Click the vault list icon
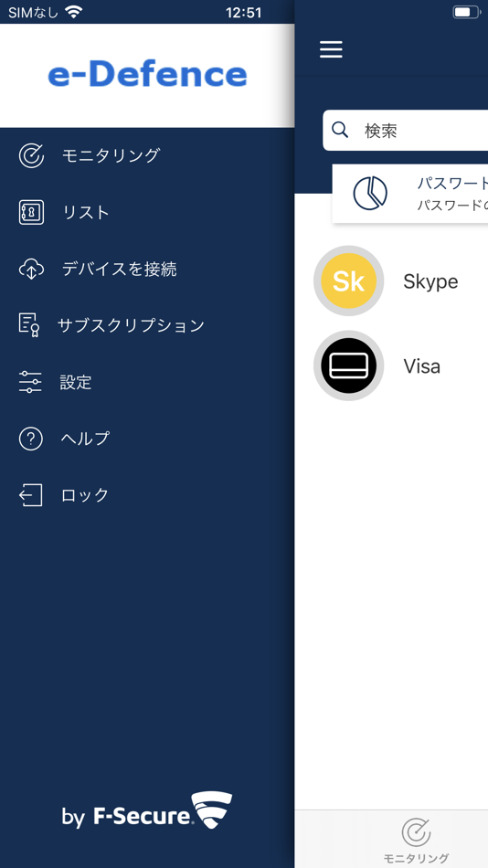 pos(31,212)
